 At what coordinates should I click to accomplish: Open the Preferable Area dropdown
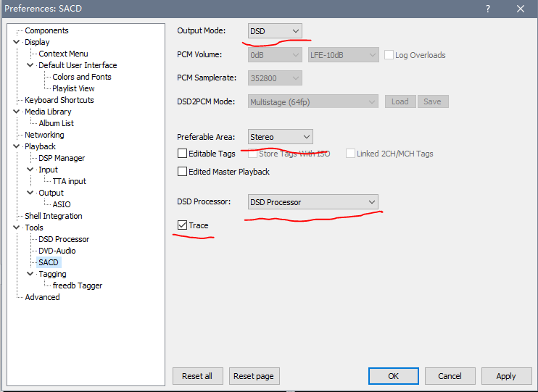click(x=280, y=137)
